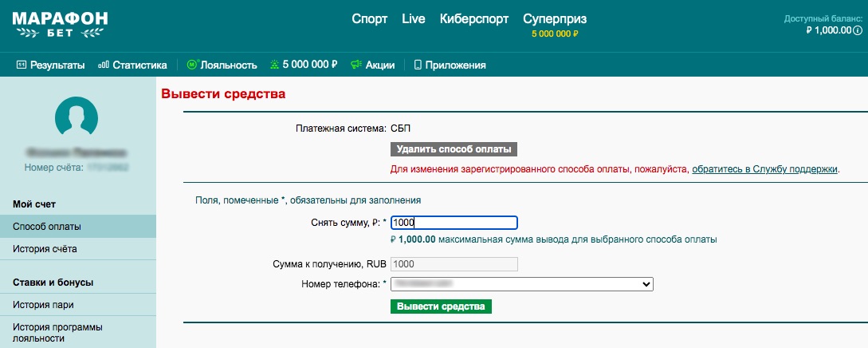This screenshot has height=348, width=868.
Task: Click Результаты link text
Action: click(x=57, y=65)
